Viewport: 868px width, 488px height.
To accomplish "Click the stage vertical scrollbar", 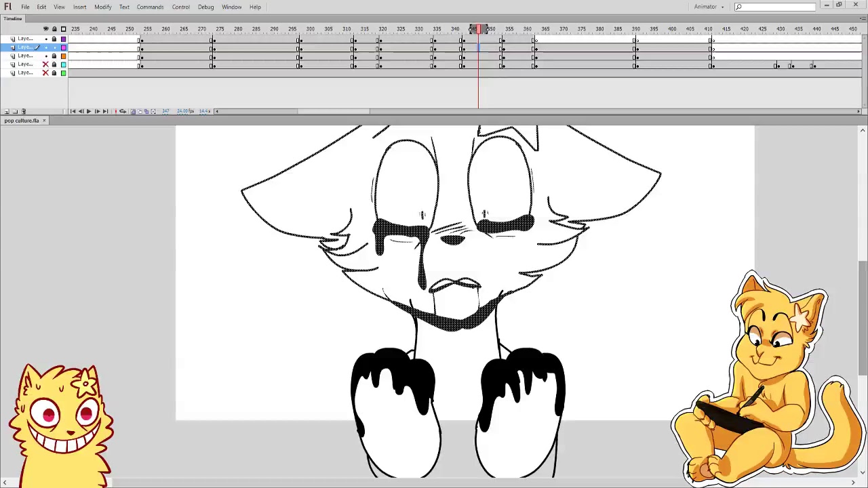I will [863, 317].
